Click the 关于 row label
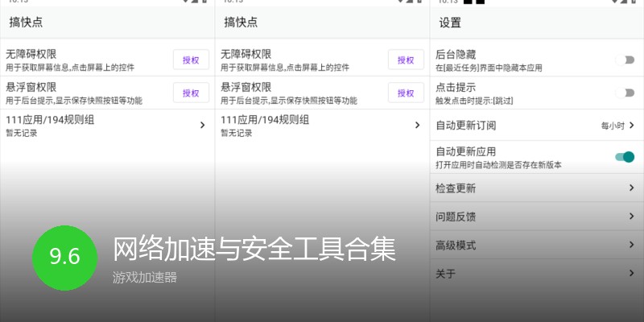This screenshot has width=644, height=322. click(445, 274)
